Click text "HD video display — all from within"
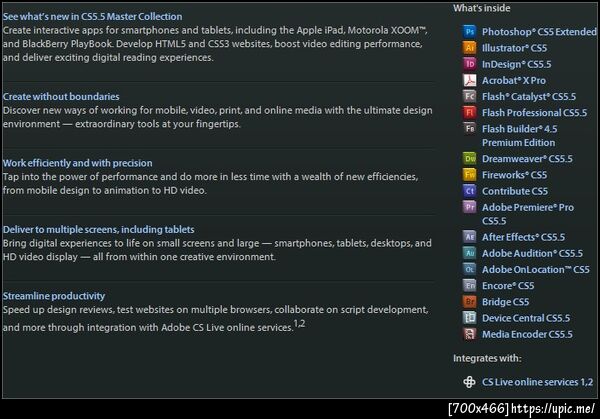 [80, 257]
